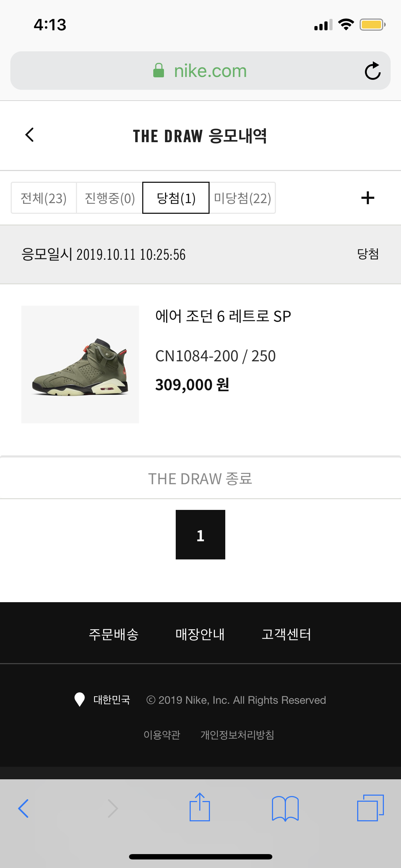Screen dimensions: 401x868
Task: Tap the page back chevron icon
Action: tap(30, 135)
